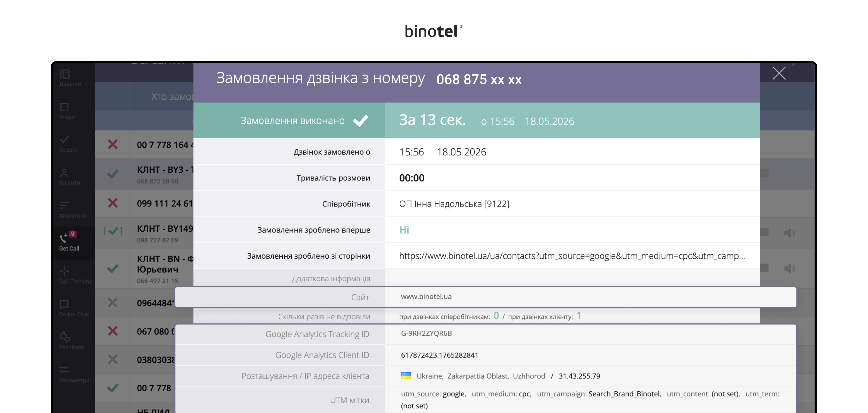Close the call order dialog

point(779,73)
